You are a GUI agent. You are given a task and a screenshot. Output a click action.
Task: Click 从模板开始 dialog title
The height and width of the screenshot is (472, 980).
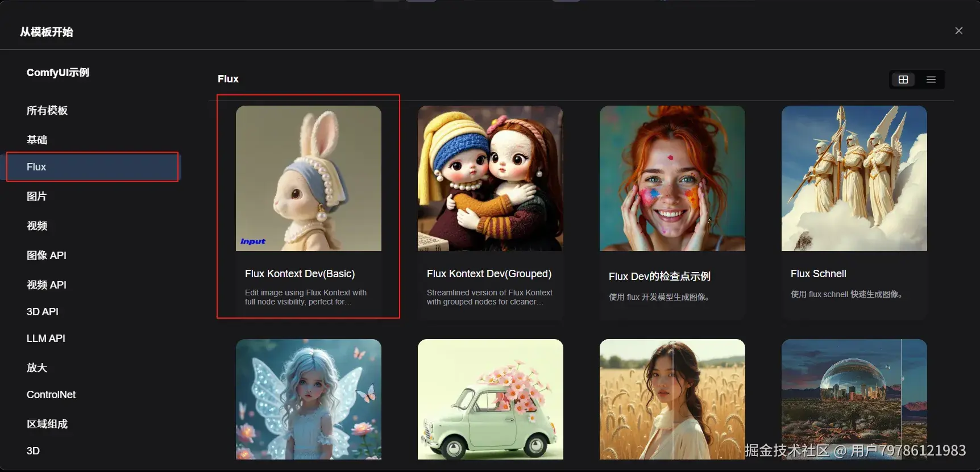pos(47,32)
